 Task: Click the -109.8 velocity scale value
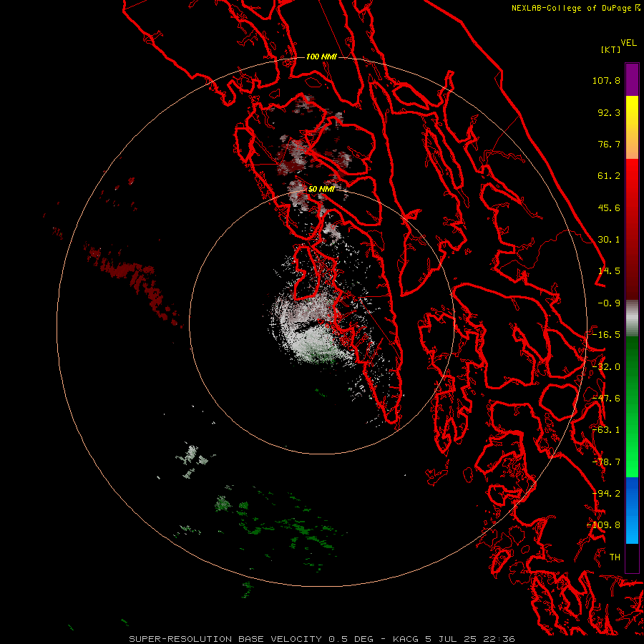point(604,525)
